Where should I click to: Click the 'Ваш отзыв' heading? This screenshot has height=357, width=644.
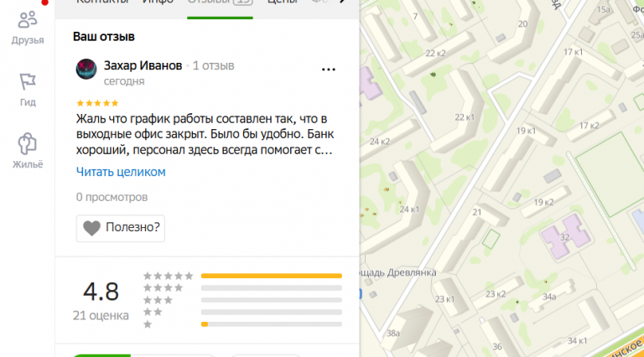tap(104, 37)
